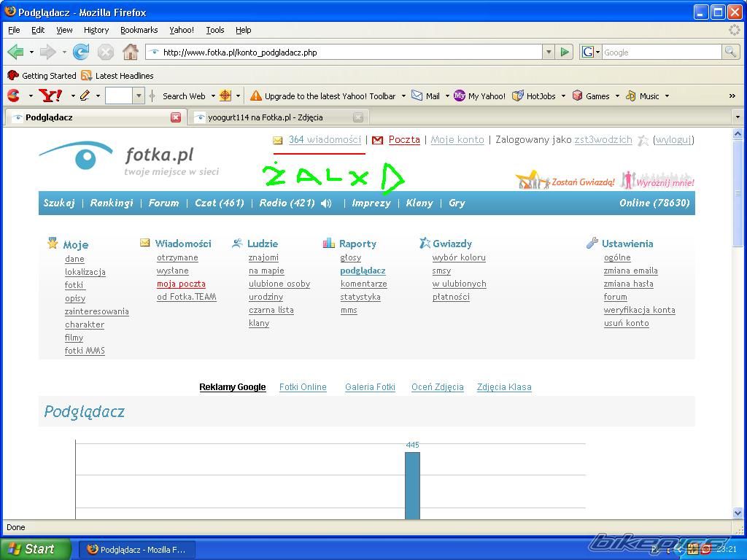This screenshot has height=560, width=747.
Task: Open the 364 wiadomości link
Action: point(325,139)
